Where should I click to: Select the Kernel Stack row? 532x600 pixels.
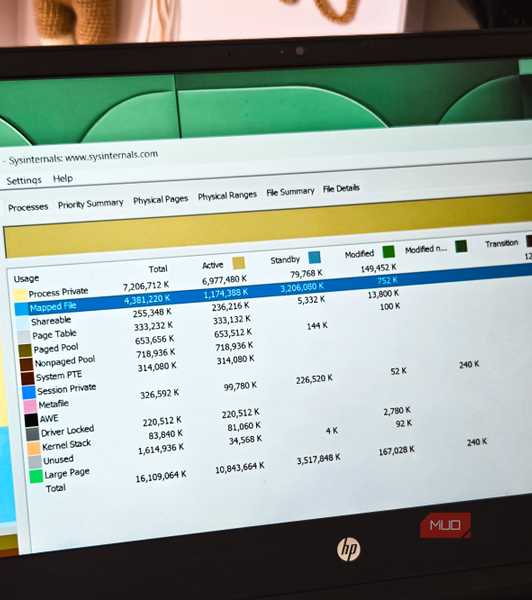point(67,445)
